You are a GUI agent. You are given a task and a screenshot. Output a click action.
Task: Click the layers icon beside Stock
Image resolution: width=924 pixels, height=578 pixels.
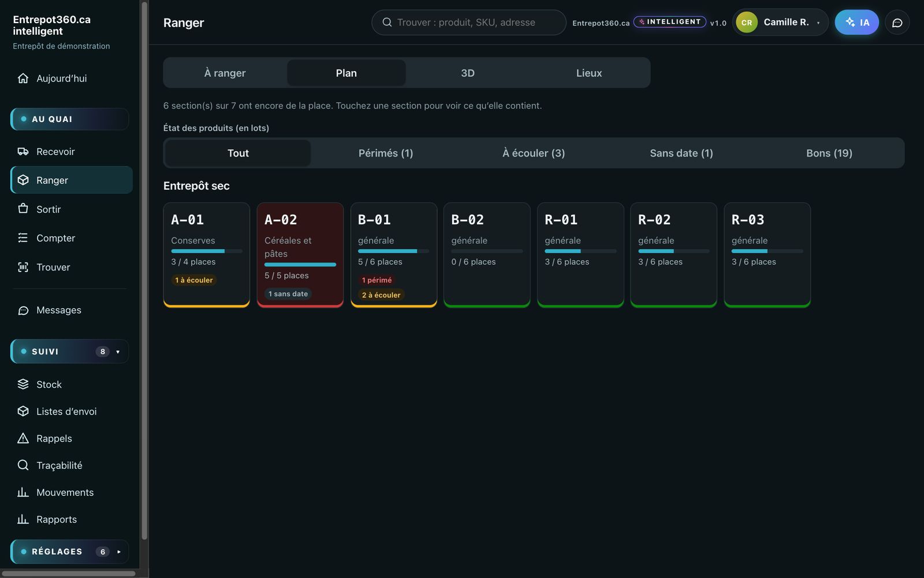click(x=23, y=384)
